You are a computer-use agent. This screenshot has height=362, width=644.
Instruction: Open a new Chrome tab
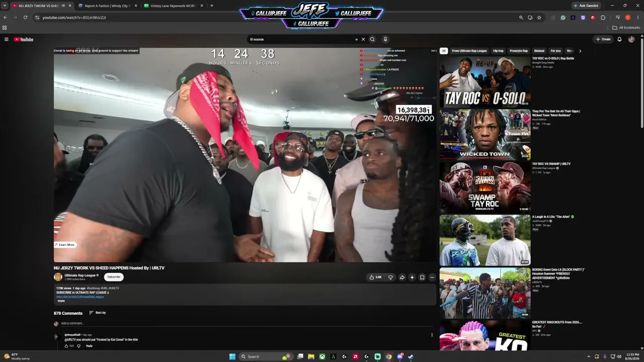pyautogui.click(x=211, y=6)
